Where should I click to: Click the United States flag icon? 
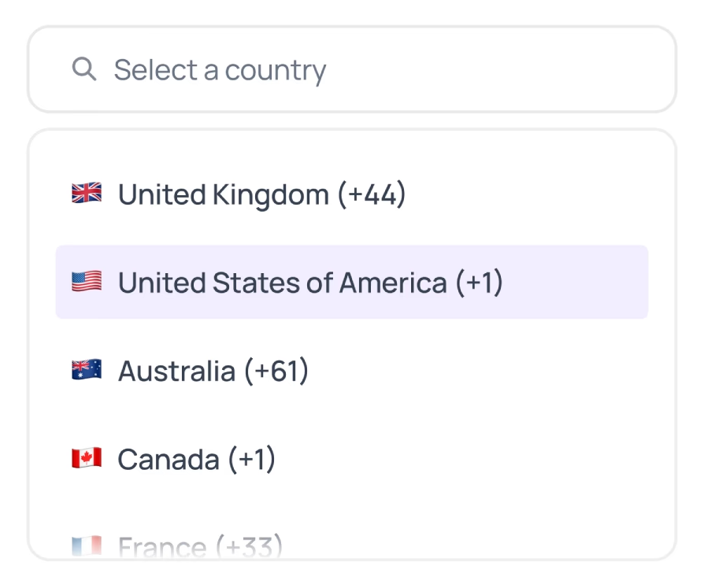87,282
